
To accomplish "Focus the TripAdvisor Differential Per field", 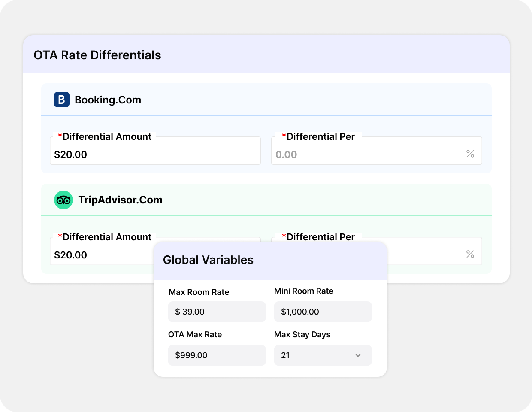I will [435, 251].
